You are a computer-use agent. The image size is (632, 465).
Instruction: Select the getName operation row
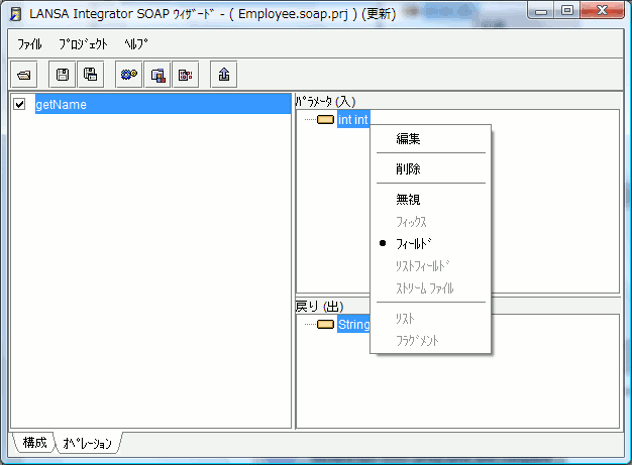pyautogui.click(x=163, y=104)
